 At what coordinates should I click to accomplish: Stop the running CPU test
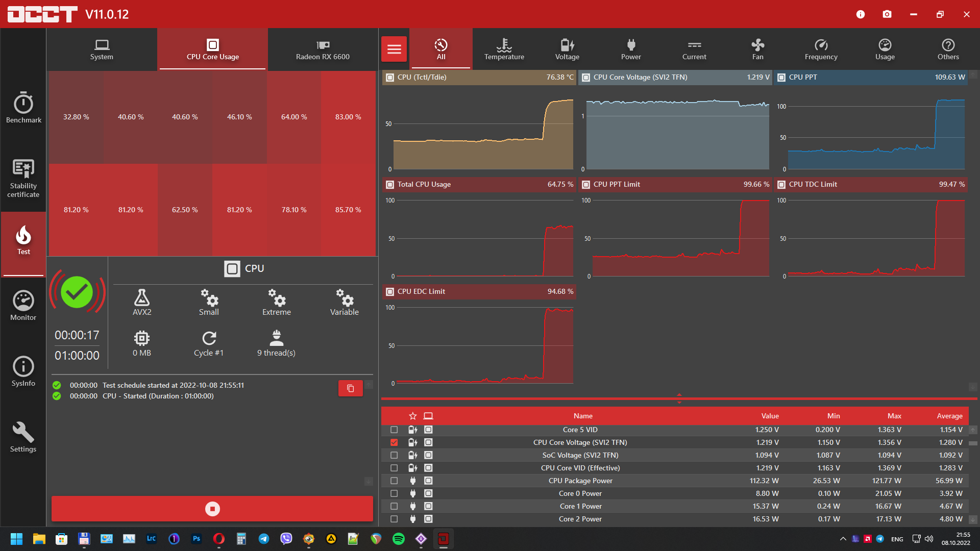coord(212,509)
